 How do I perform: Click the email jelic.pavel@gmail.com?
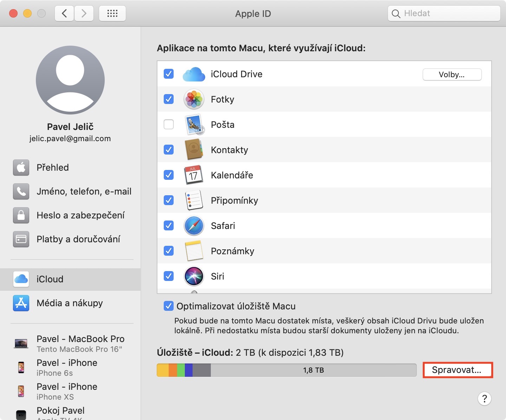pyautogui.click(x=70, y=139)
